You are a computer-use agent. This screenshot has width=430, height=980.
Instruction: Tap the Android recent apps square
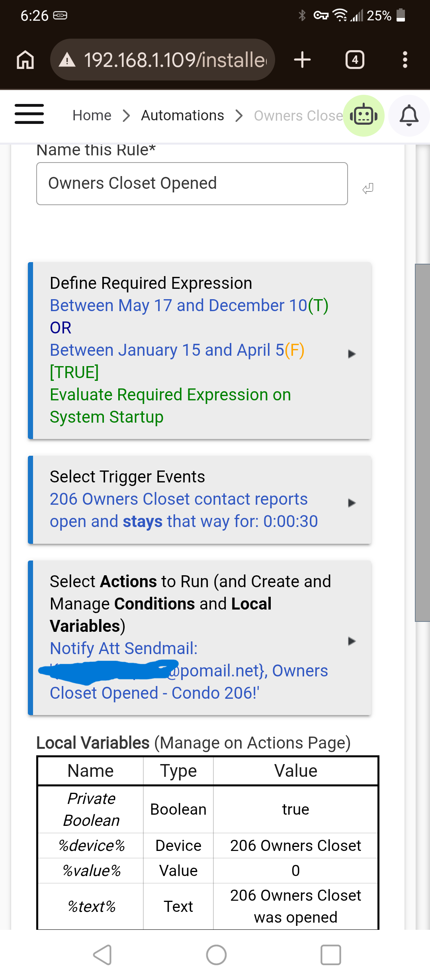[331, 955]
